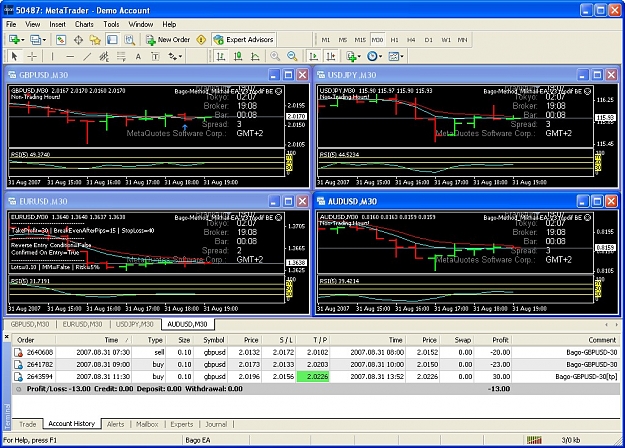Click the green T/P cell 2.0226

tap(313, 377)
